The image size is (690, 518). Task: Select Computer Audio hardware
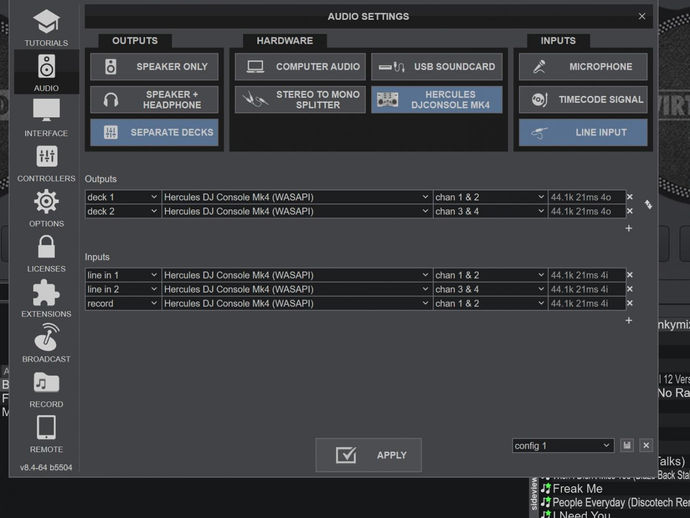(x=300, y=66)
